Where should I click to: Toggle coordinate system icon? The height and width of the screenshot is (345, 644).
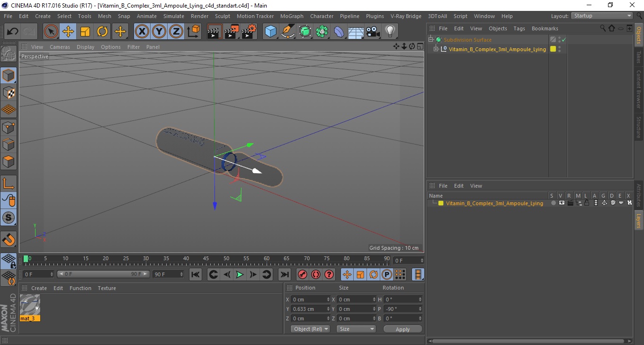point(194,32)
